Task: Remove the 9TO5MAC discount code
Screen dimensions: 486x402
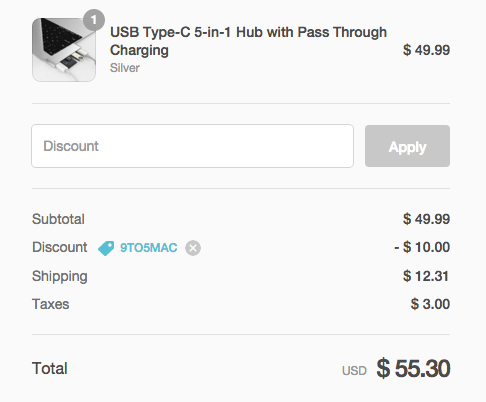Action: (x=193, y=248)
